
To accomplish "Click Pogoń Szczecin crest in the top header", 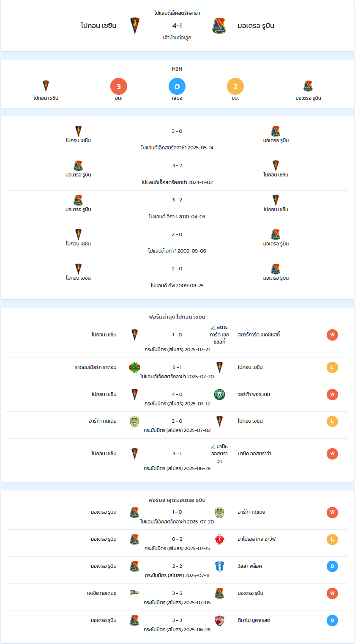I will point(135,25).
